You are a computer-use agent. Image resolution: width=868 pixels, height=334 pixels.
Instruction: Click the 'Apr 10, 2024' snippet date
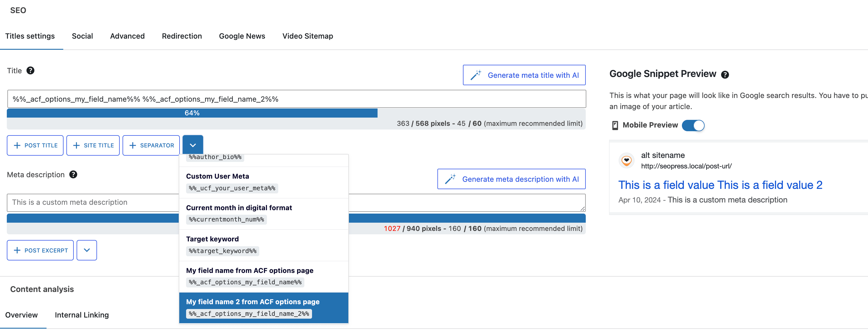click(x=639, y=200)
